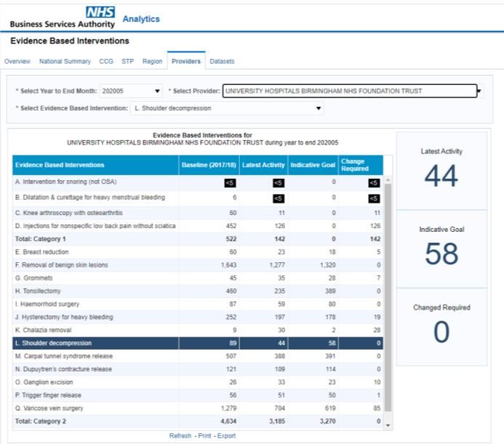504x444 pixels.
Task: Click indicative goal value 389 for Tonsillectomy
Action: pyautogui.click(x=330, y=291)
